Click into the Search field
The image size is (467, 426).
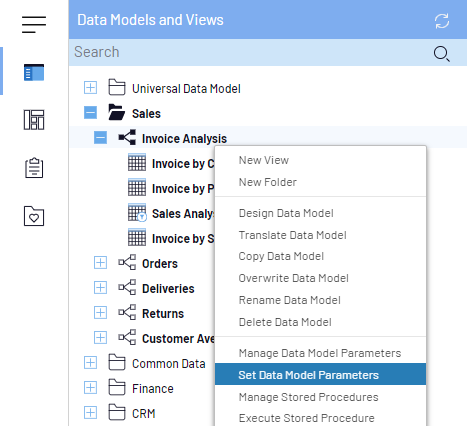pyautogui.click(x=250, y=52)
